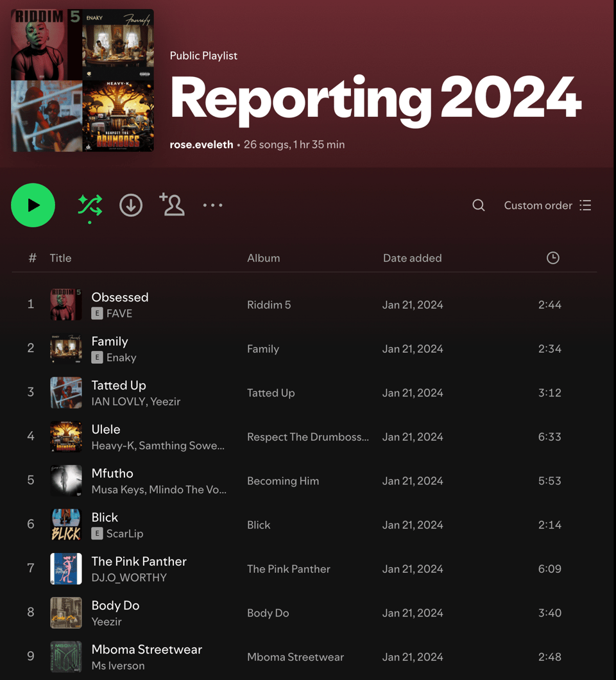
Task: Invite collaborators to the playlist
Action: [x=171, y=205]
